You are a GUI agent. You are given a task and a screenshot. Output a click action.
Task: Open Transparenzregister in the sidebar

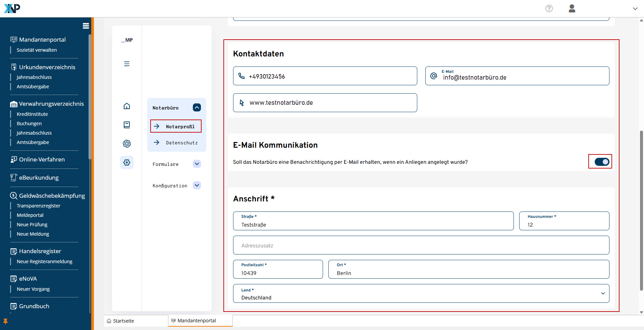pos(39,206)
